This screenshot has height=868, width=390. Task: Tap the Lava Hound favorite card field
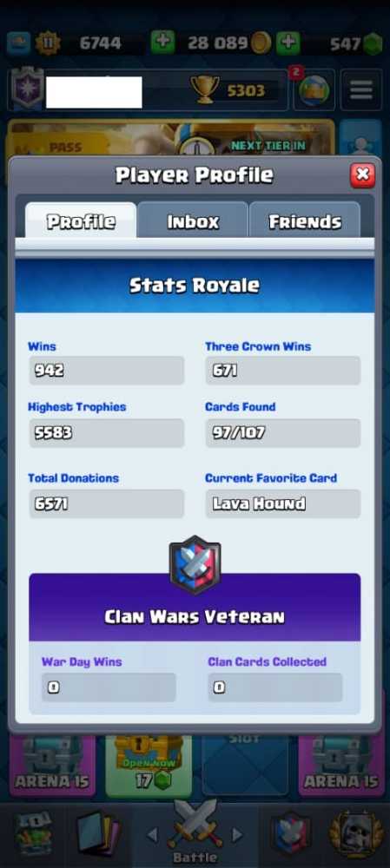(282, 503)
